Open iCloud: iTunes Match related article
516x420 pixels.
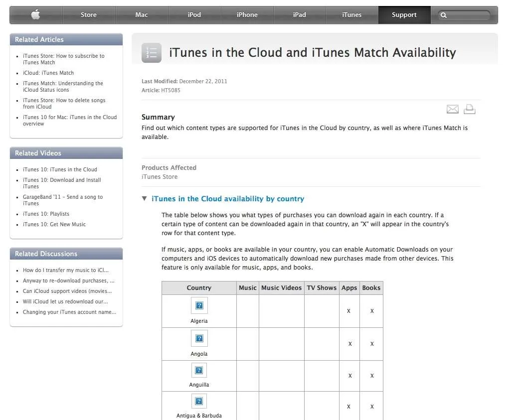(x=48, y=73)
